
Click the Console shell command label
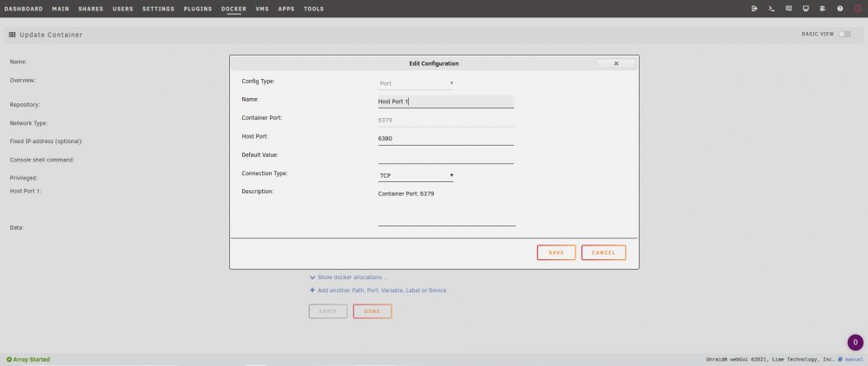coord(42,160)
